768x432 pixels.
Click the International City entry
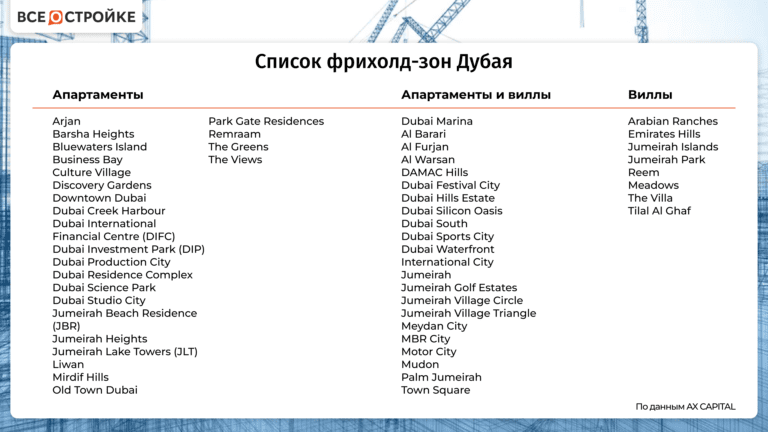(447, 262)
